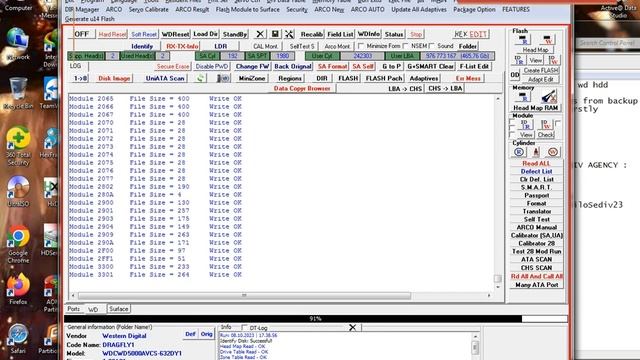Toggle the DT-Log checkbox
Viewport: 640px width, 360px height.
click(x=244, y=327)
